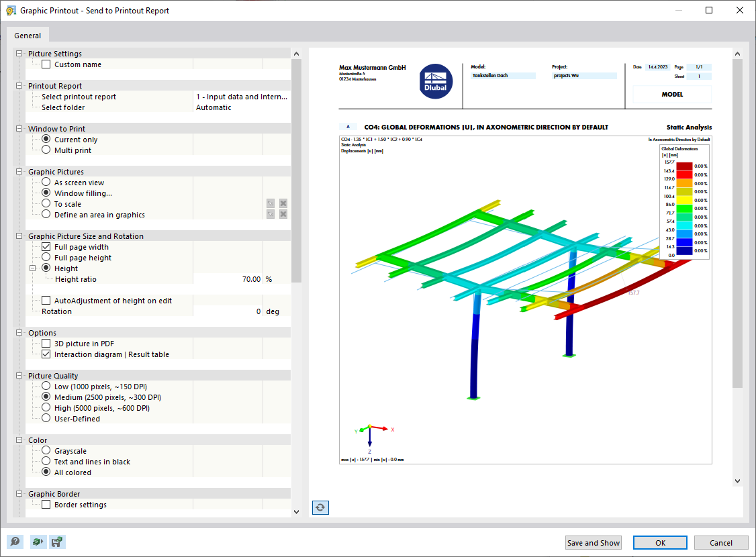Select the Height radio button
Image resolution: width=756 pixels, height=557 pixels.
click(46, 268)
